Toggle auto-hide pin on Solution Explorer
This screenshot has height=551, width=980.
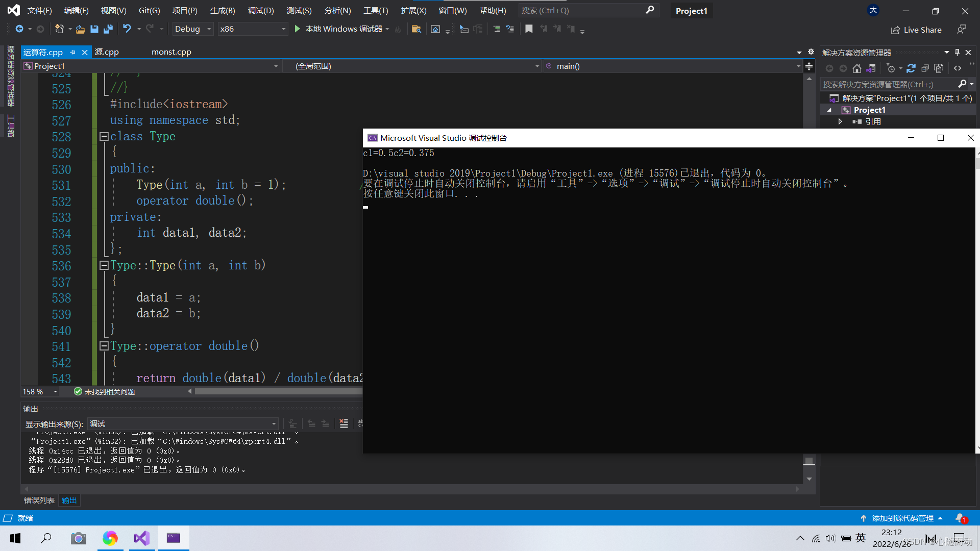click(957, 52)
